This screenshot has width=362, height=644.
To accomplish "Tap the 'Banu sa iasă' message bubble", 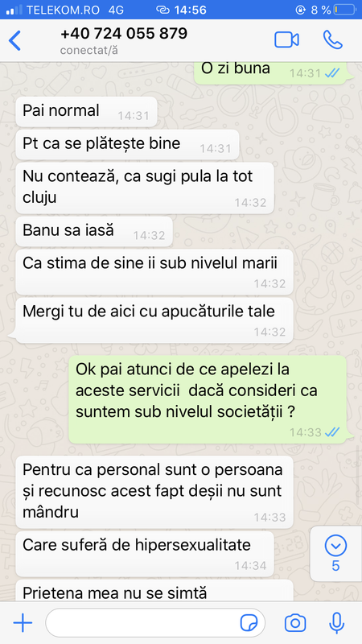I will tap(94, 232).
